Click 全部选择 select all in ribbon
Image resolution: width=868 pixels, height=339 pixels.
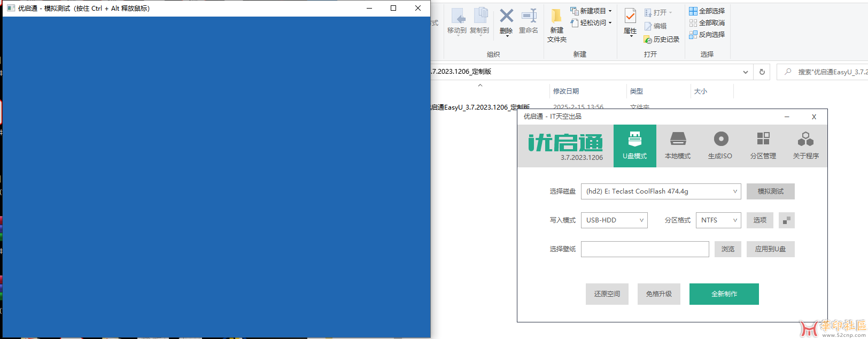click(x=707, y=11)
